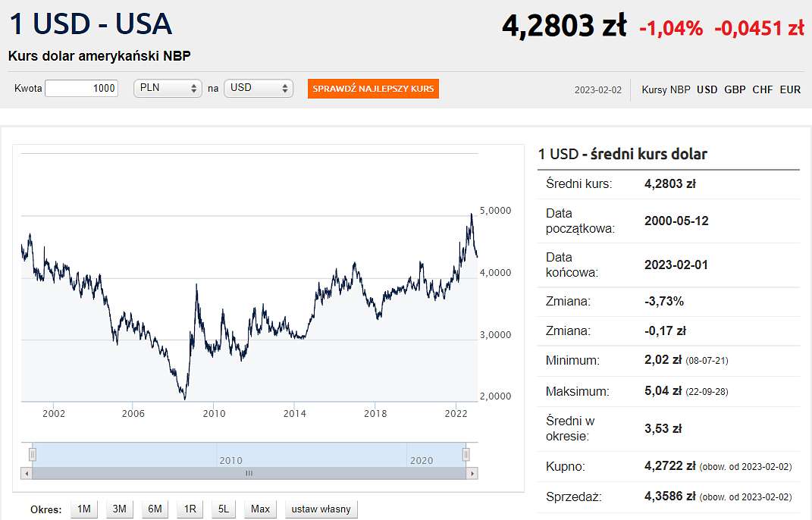This screenshot has width=812, height=520.
Task: Open the USD target currency dropdown
Action: point(259,89)
